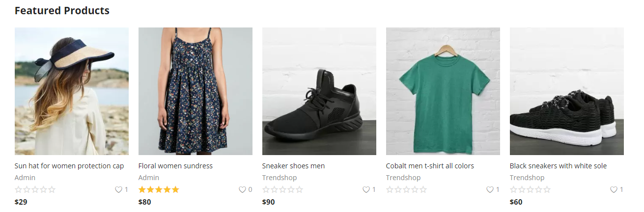This screenshot has width=644, height=212.
Task: Click star rating of Floral women sundress
Action: click(x=159, y=189)
